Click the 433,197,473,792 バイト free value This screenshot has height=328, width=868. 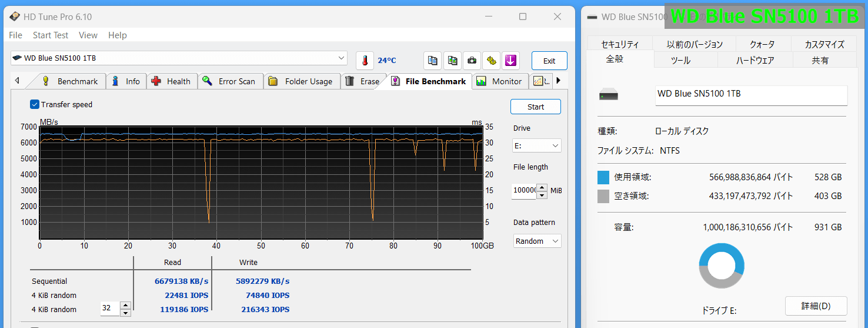pos(751,196)
